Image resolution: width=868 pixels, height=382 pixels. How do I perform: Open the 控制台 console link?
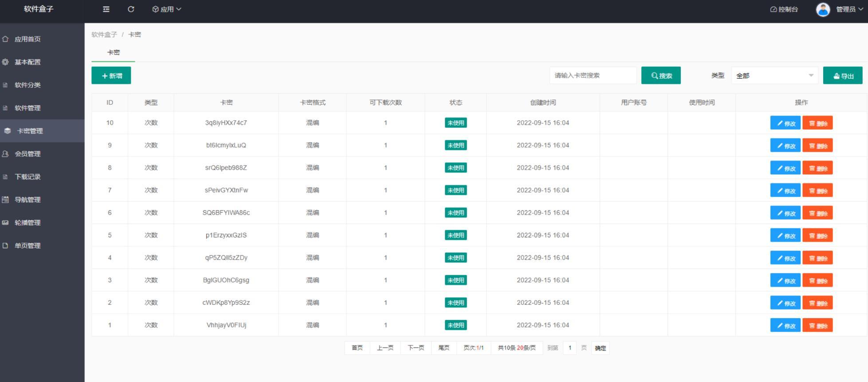[x=784, y=9]
